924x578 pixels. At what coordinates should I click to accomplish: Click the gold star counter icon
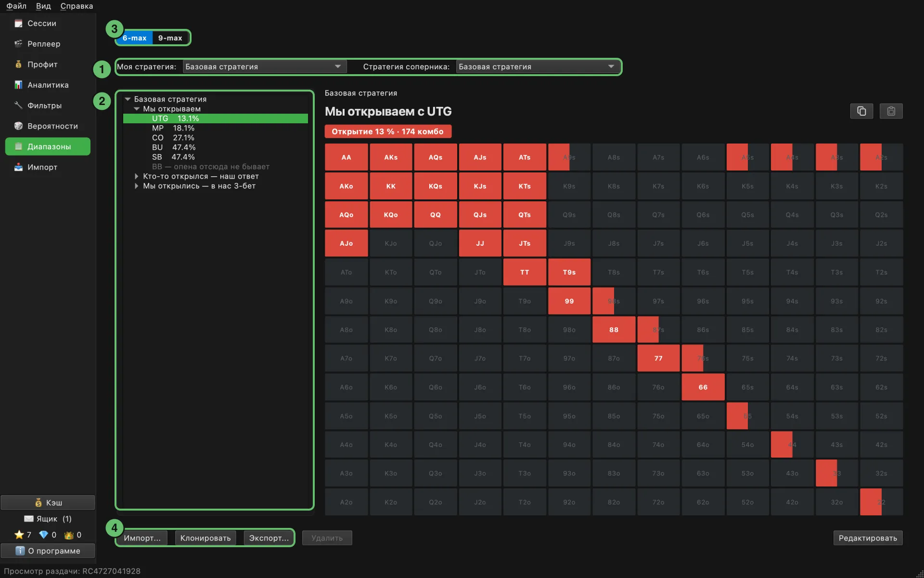point(19,535)
